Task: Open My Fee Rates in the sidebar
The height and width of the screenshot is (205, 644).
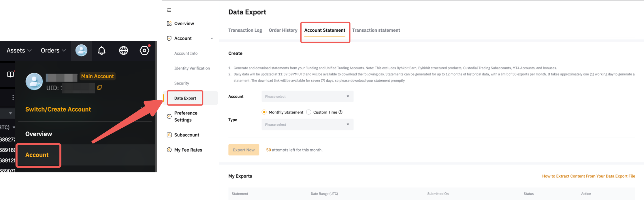Action: pyautogui.click(x=188, y=150)
